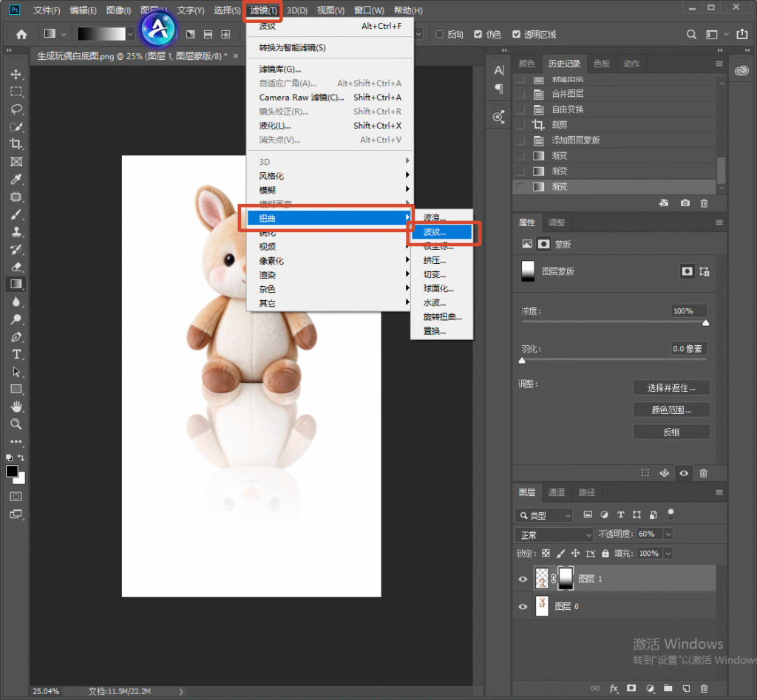Select the Eyedropper tool
Screen dimensions: 757x700
[16, 179]
